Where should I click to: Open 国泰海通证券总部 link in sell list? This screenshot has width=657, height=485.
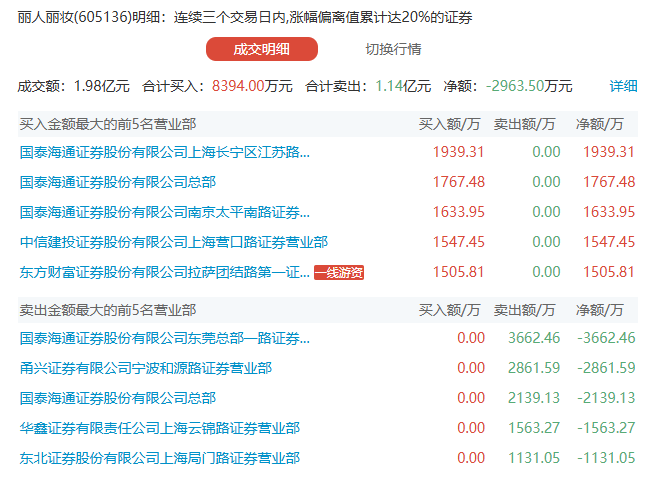pyautogui.click(x=118, y=398)
